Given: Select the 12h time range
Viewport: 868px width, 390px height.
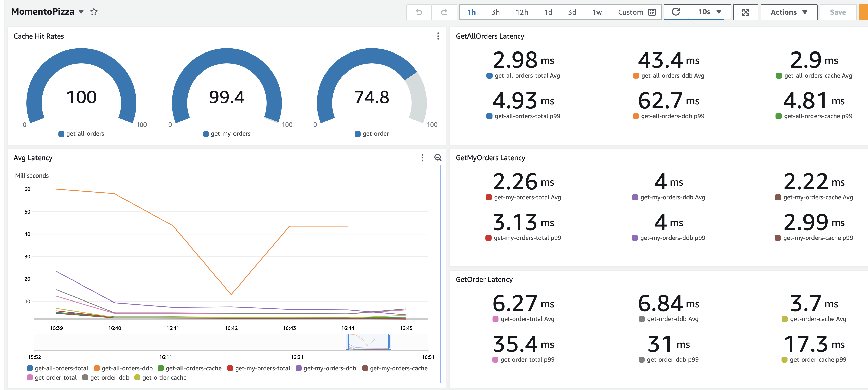Looking at the screenshot, I should click(x=522, y=12).
